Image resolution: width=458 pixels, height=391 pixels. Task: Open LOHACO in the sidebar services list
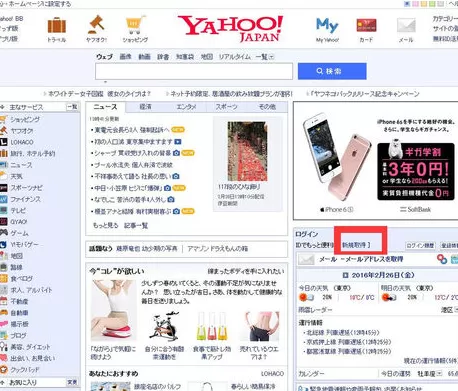point(22,142)
